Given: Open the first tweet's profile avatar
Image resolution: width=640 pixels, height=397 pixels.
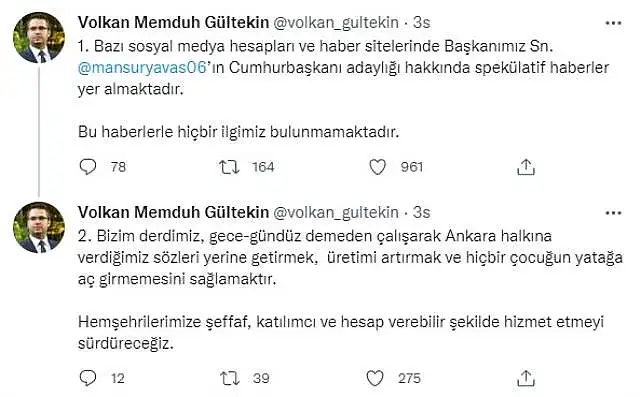Looking at the screenshot, I should (x=39, y=38).
